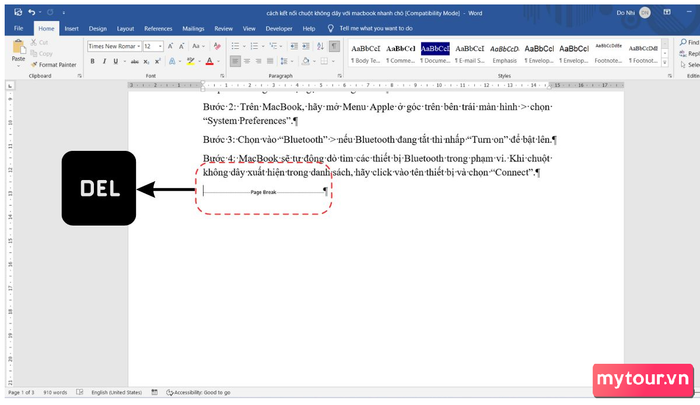
Task: Switch to the Insert tab
Action: [x=71, y=28]
